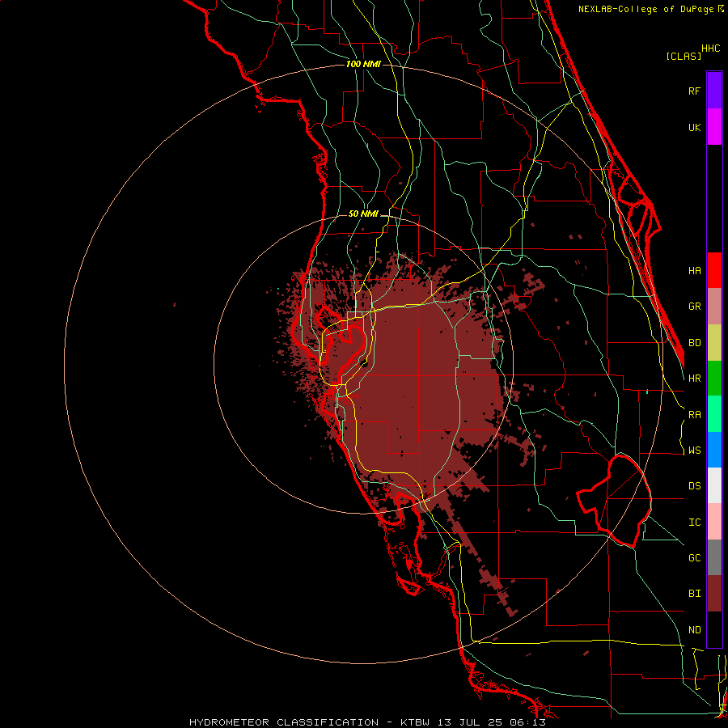
Task: Click the NEXLAB-College of DuPage text
Action: click(x=647, y=9)
